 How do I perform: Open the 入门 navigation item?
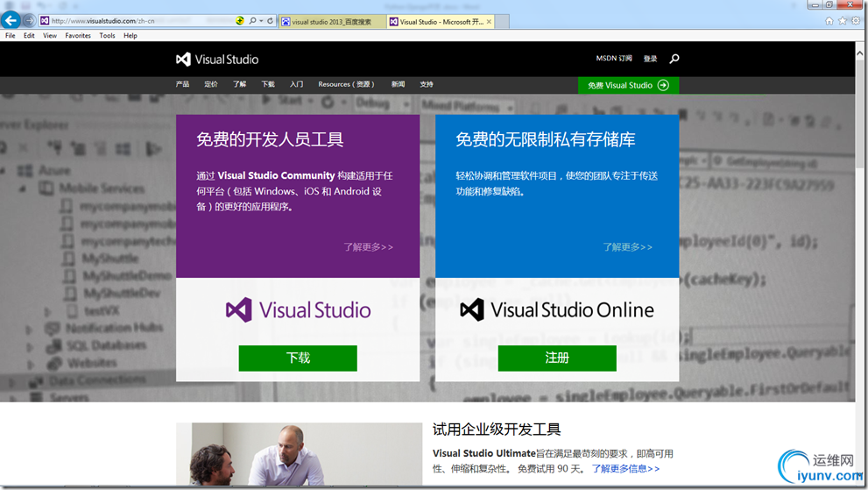coord(296,84)
